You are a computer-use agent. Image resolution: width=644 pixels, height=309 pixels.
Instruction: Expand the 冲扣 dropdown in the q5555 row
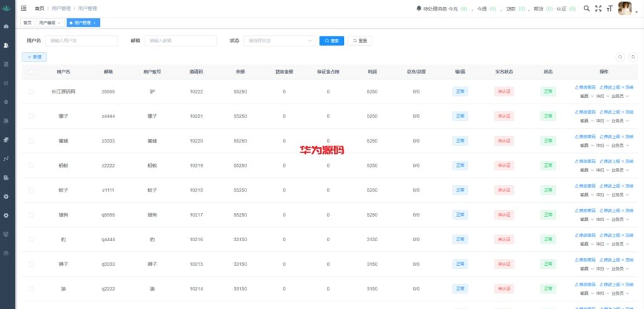click(x=602, y=219)
